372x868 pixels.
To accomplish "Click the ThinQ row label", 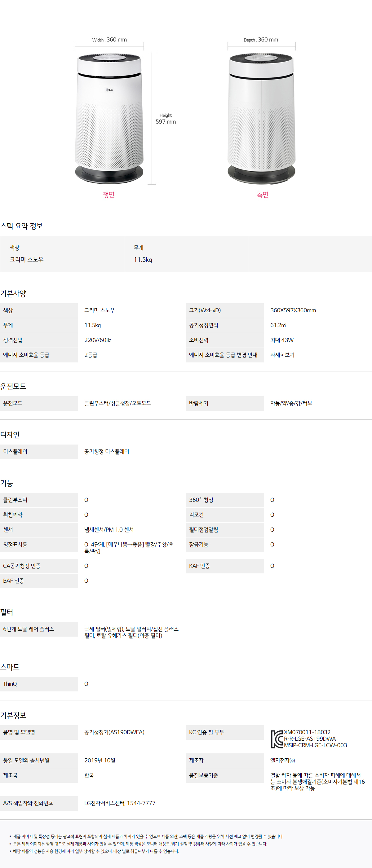I will tap(10, 684).
